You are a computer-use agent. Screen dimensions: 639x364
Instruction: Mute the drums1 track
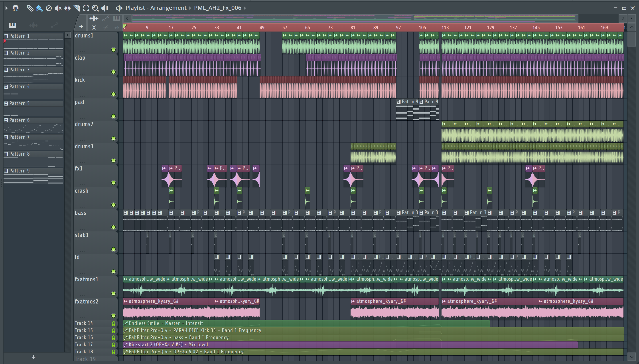click(x=113, y=50)
